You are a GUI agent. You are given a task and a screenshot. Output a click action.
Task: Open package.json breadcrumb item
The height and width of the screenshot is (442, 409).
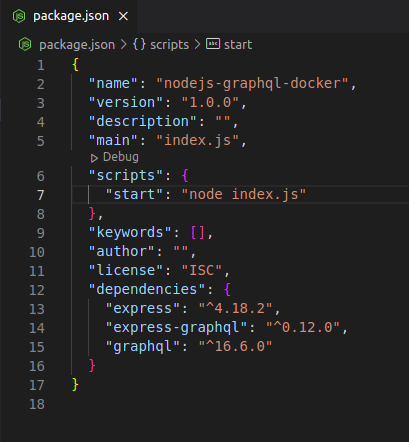[77, 45]
